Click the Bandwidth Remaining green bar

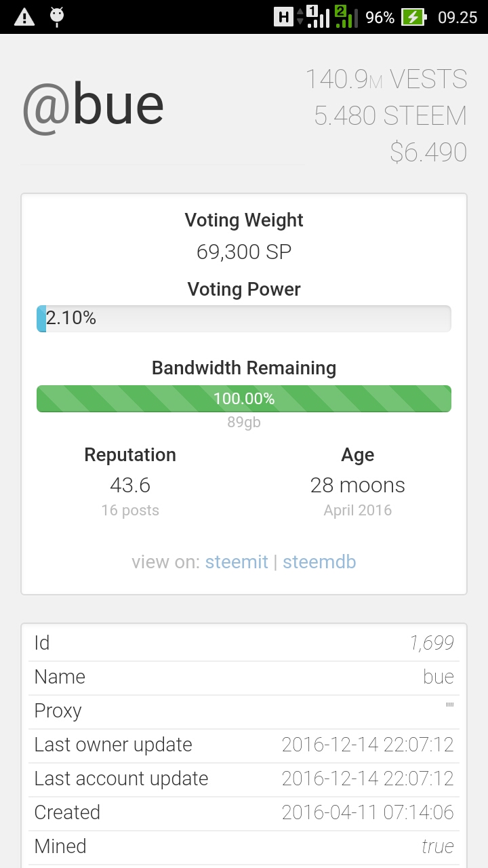(x=244, y=399)
